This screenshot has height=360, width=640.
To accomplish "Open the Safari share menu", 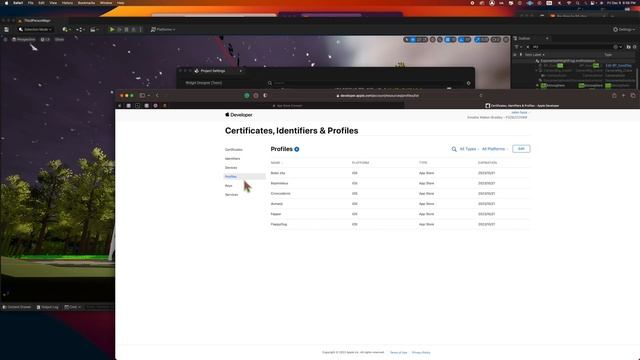I will pyautogui.click(x=614, y=96).
